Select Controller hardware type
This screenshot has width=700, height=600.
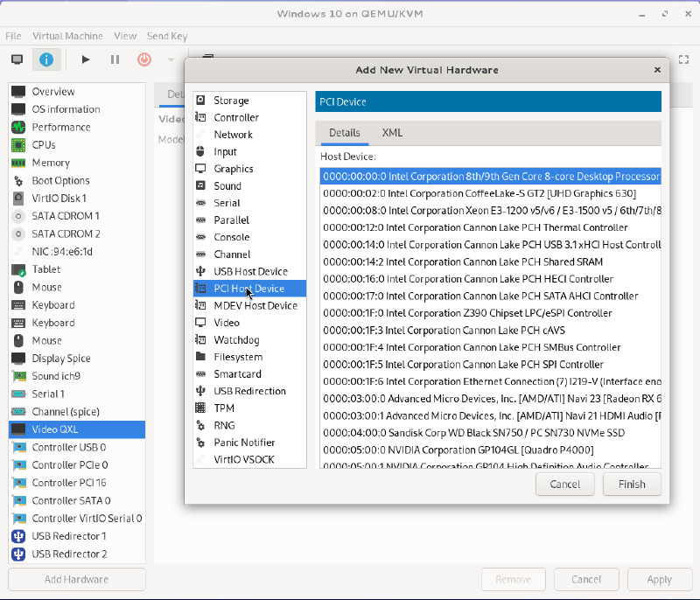[x=249, y=117]
